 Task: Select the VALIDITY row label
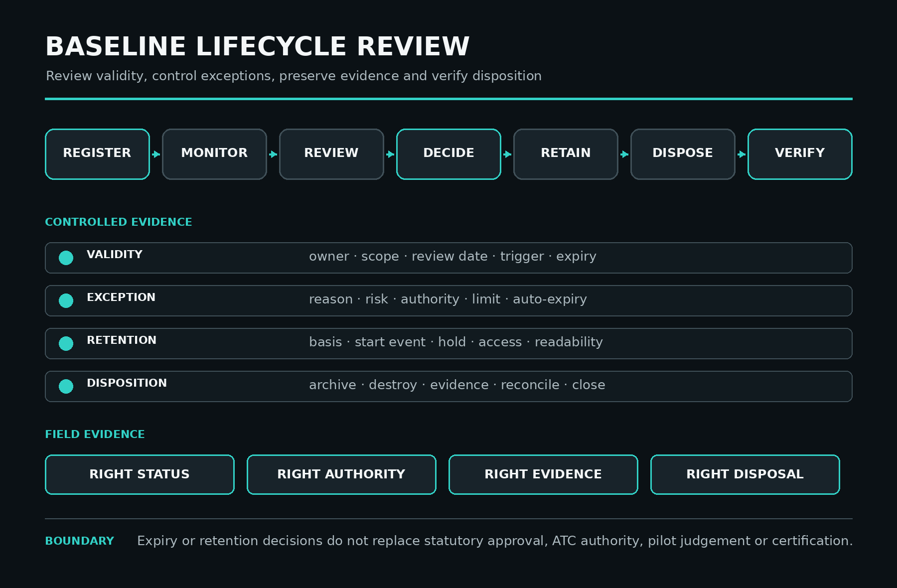point(115,255)
